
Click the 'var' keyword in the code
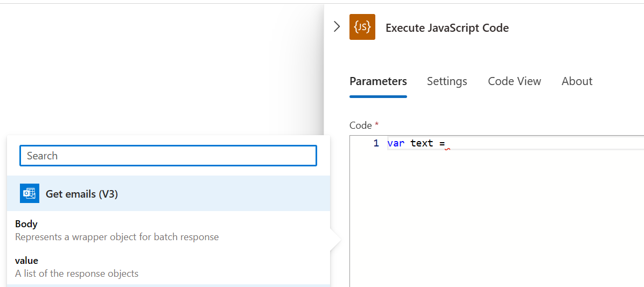pos(396,143)
